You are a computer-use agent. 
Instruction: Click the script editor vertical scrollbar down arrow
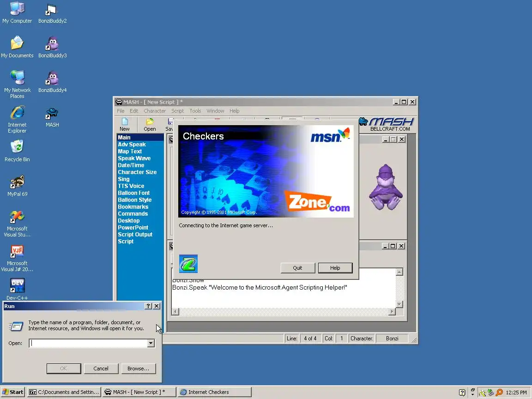point(399,304)
